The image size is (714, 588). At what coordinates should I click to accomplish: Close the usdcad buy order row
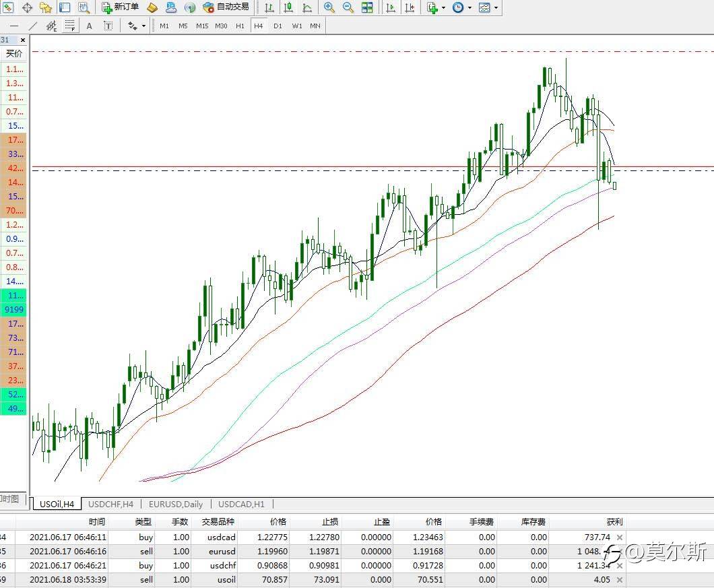pyautogui.click(x=620, y=537)
